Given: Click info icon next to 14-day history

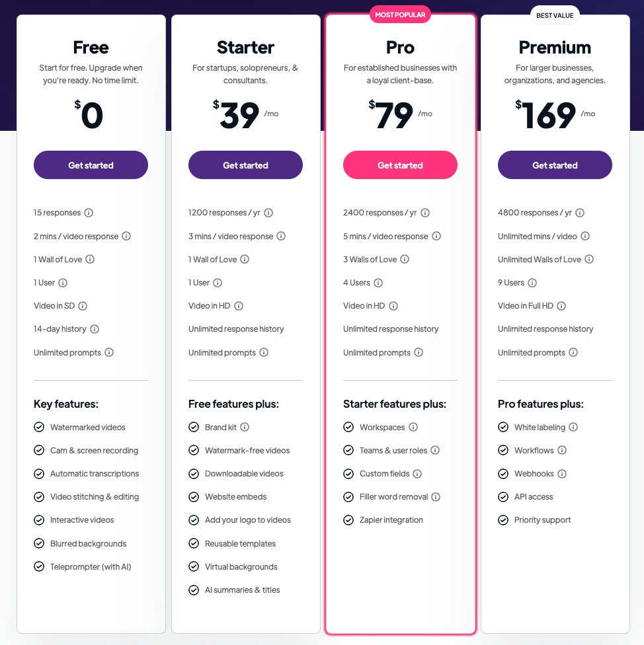Looking at the screenshot, I should coord(95,329).
